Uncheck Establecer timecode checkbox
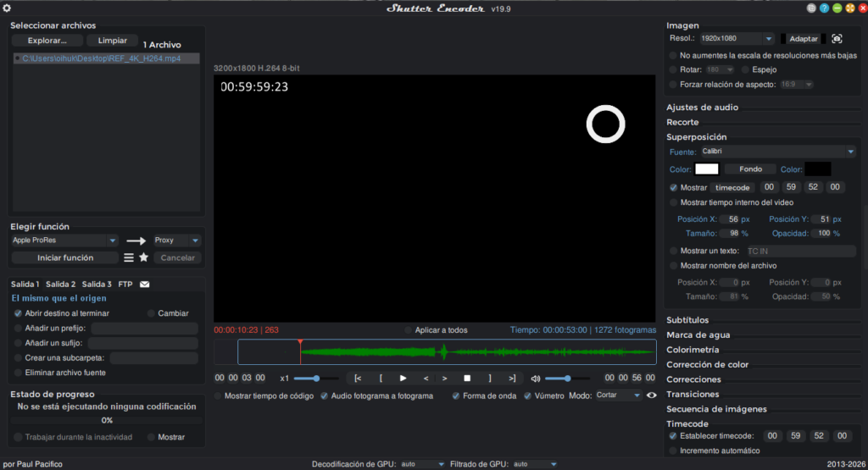 [x=673, y=436]
